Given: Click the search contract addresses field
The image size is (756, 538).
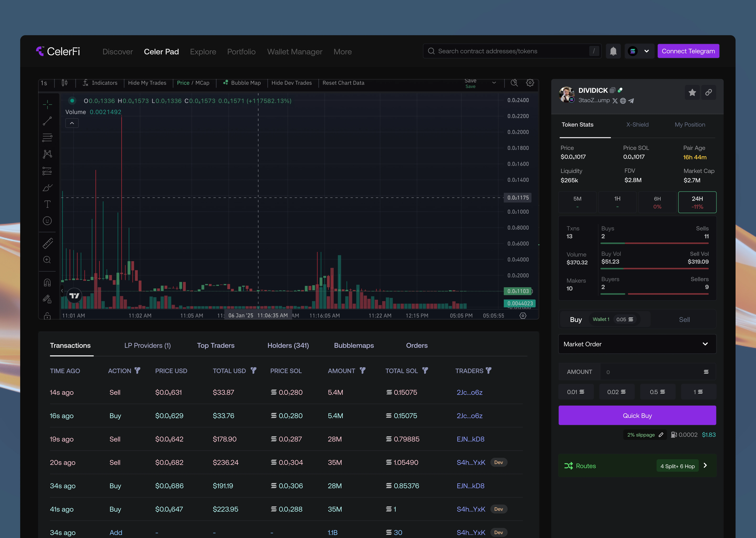Looking at the screenshot, I should (512, 51).
